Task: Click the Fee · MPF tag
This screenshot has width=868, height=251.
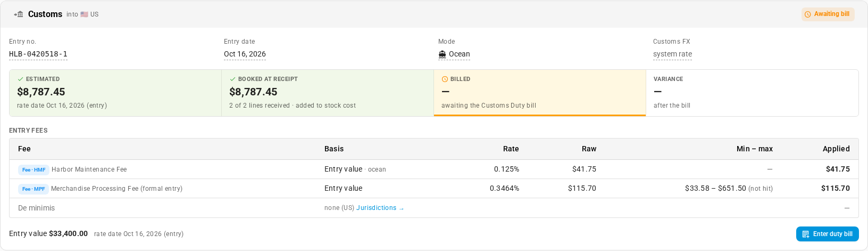Action: coord(34,189)
